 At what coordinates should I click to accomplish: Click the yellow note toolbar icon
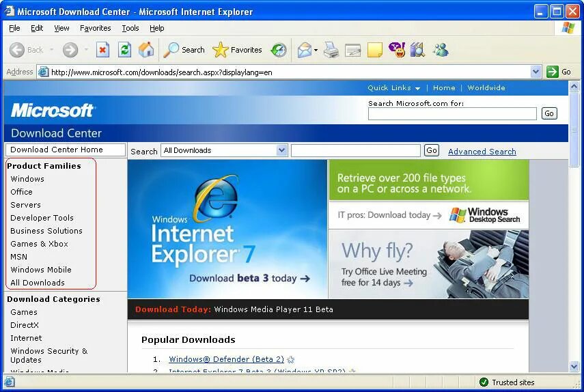coord(375,50)
